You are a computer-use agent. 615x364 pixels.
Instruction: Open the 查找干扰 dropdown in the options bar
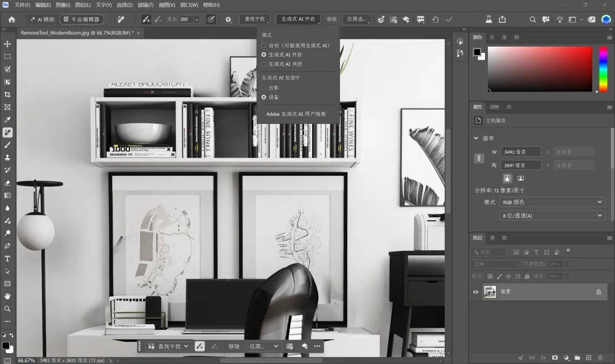(x=255, y=19)
